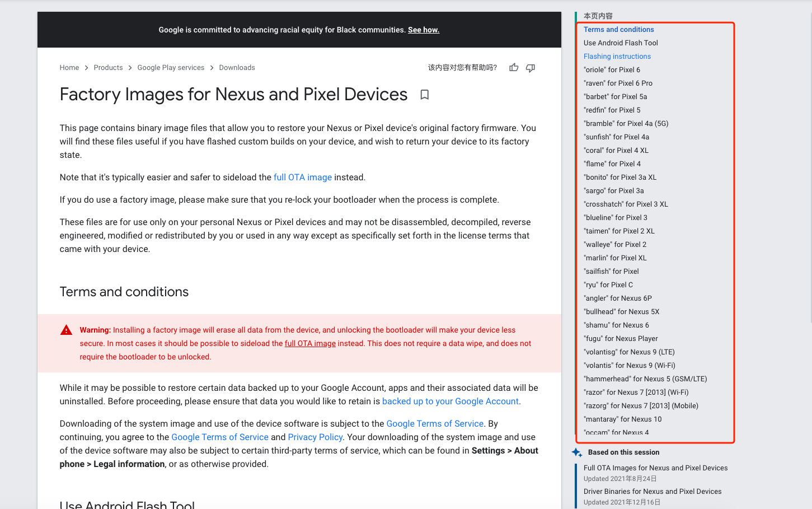Jump to Use Android Flash Tool in sidebar
This screenshot has width=812, height=509.
click(x=621, y=43)
